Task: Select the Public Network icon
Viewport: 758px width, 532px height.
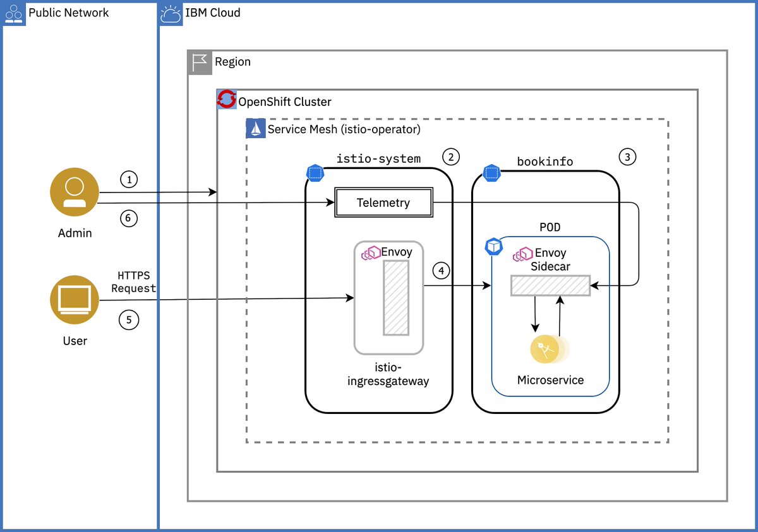Action: point(13,13)
